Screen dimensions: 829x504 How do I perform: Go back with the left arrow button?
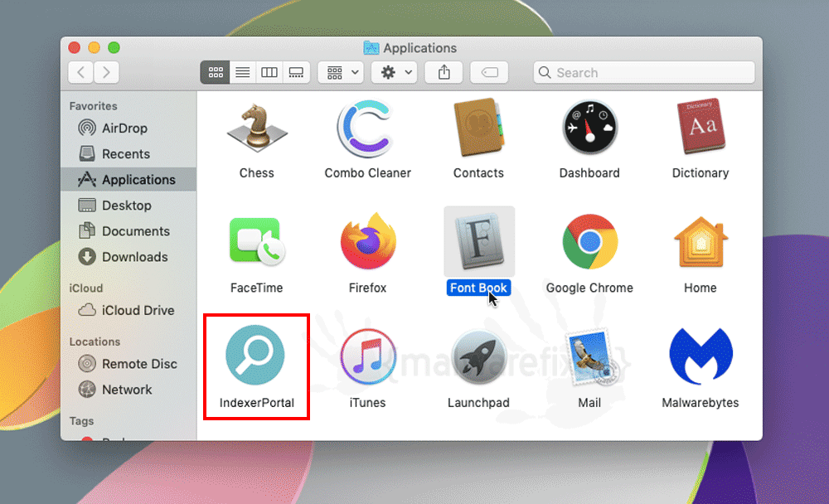[x=81, y=72]
